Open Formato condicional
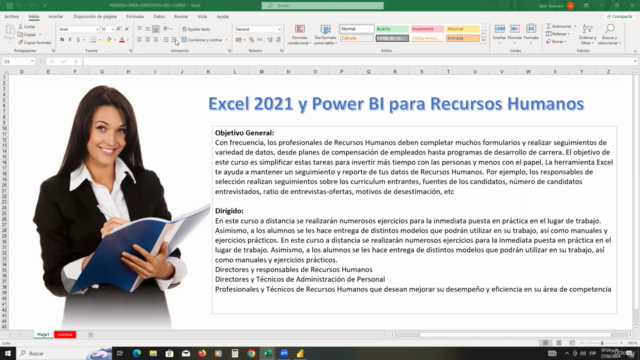640x360 pixels. (300, 35)
